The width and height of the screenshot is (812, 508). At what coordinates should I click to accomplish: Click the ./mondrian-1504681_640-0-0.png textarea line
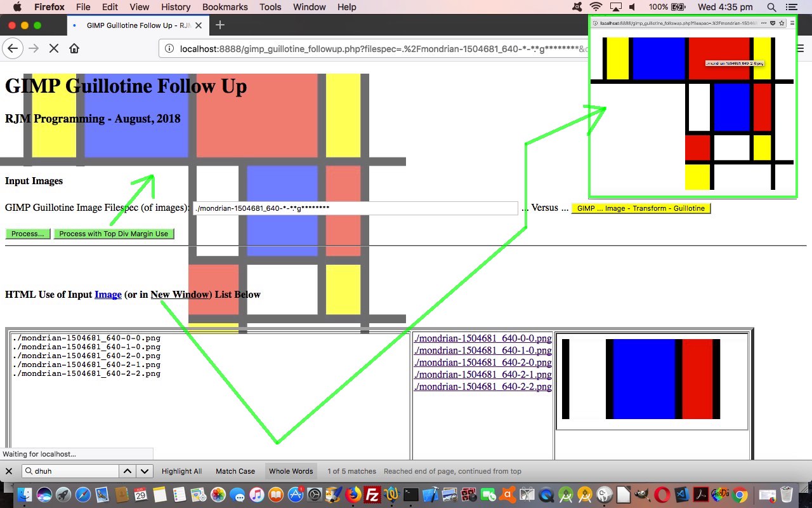coord(86,338)
